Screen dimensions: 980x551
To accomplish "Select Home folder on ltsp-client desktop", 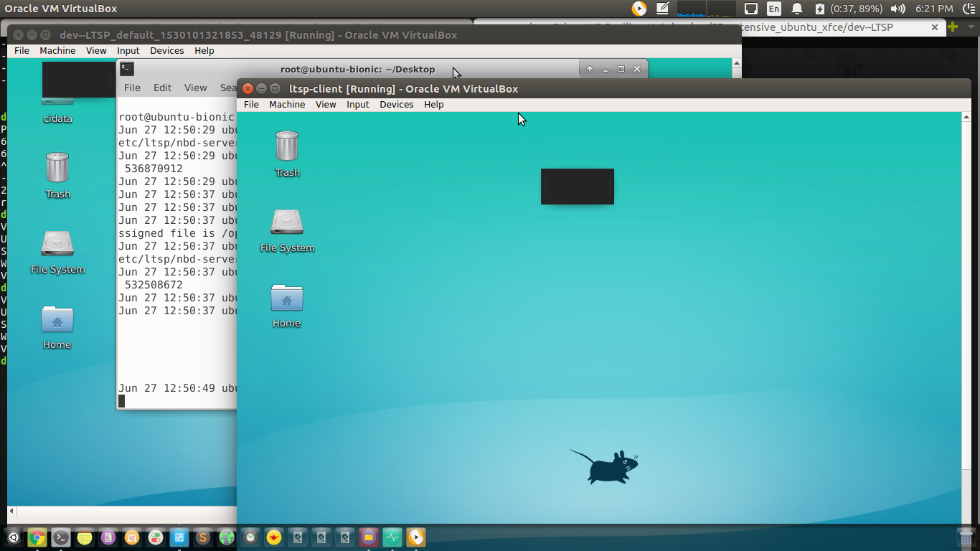I will (x=286, y=305).
